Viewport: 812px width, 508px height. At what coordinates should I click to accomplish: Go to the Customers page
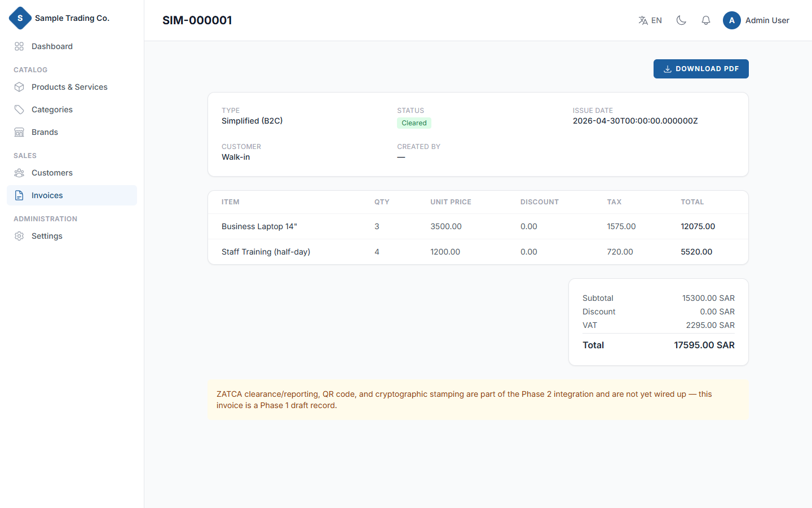(72, 173)
